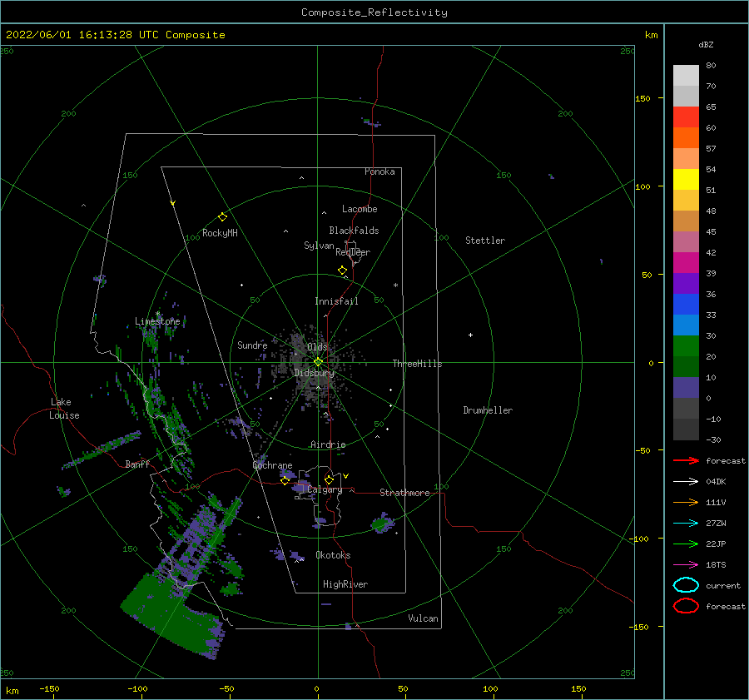The image size is (749, 700).
Task: Click the red forecast ellipse icon
Action: 686,606
